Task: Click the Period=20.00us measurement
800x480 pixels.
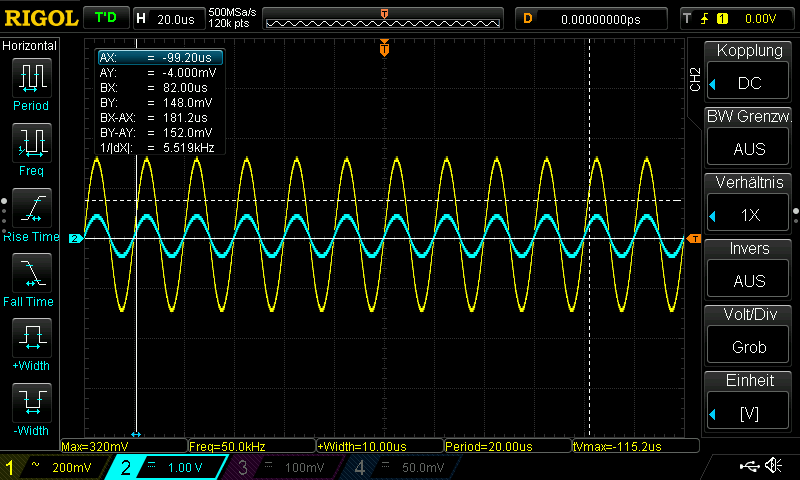Action: [508, 446]
